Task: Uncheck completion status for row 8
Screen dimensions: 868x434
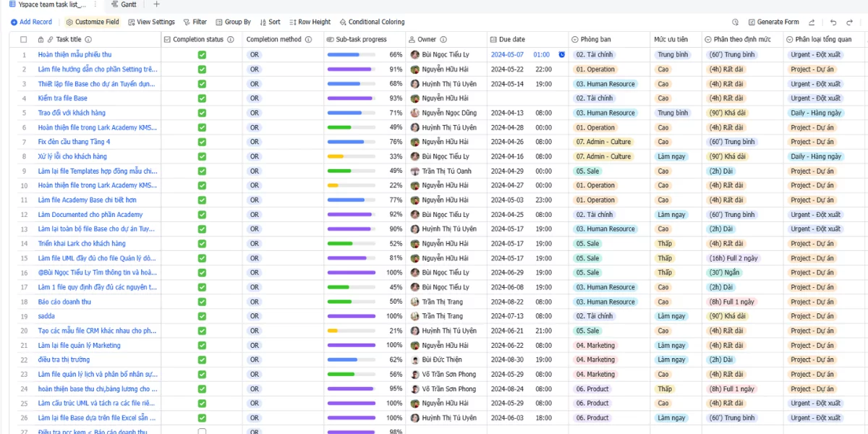Action: (x=202, y=156)
